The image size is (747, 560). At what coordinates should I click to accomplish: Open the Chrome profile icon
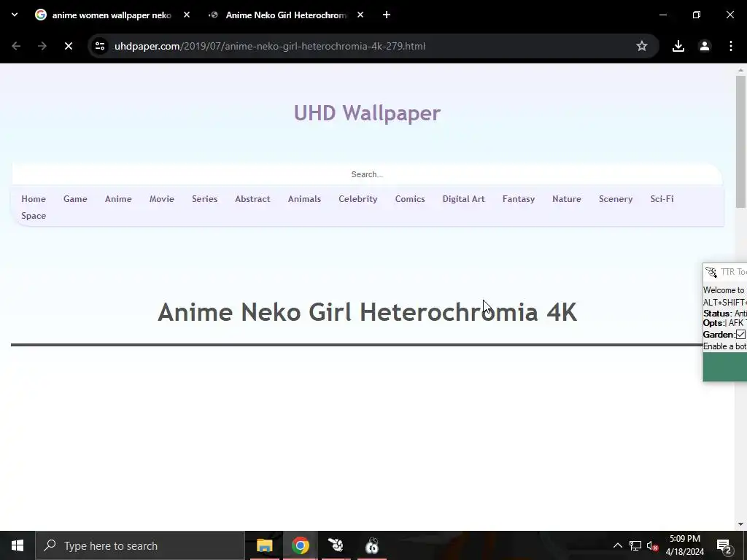click(705, 46)
